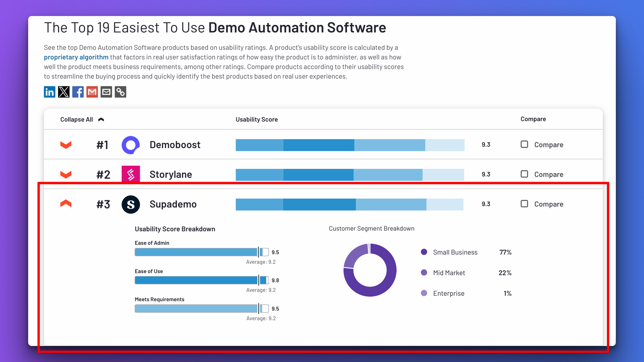The height and width of the screenshot is (362, 644).
Task: Click the 77% segment value
Action: pyautogui.click(x=505, y=252)
